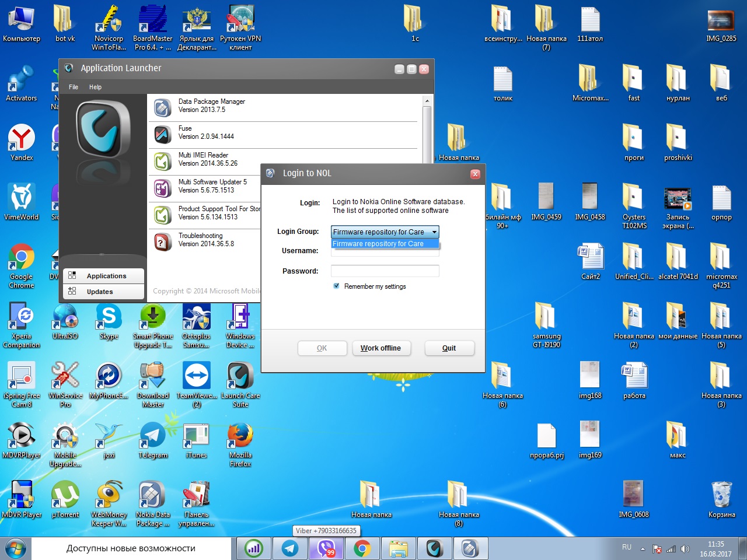
Task: Launch the Fuse application icon
Action: point(163,134)
